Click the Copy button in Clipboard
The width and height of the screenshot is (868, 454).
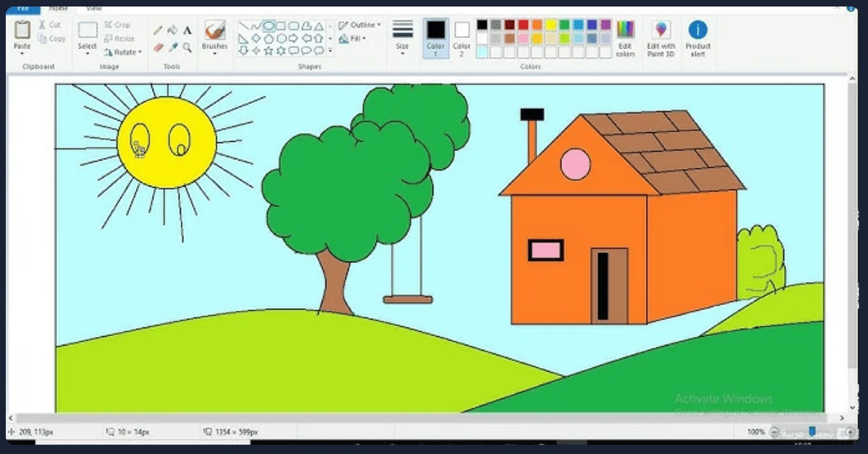52,38
